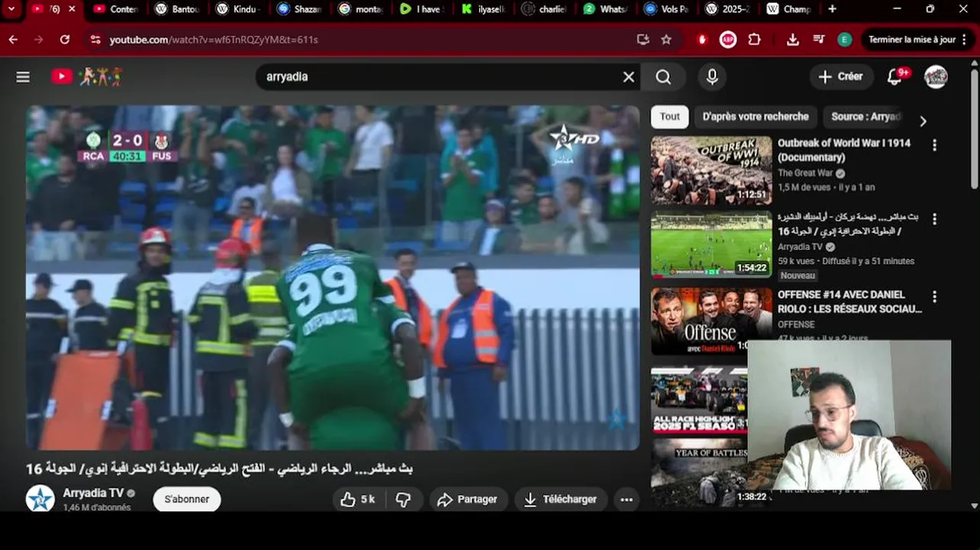The image size is (980, 550).
Task: Open OFFENSE #14 AVEC DANIEL RIOLO title
Action: [x=849, y=302]
